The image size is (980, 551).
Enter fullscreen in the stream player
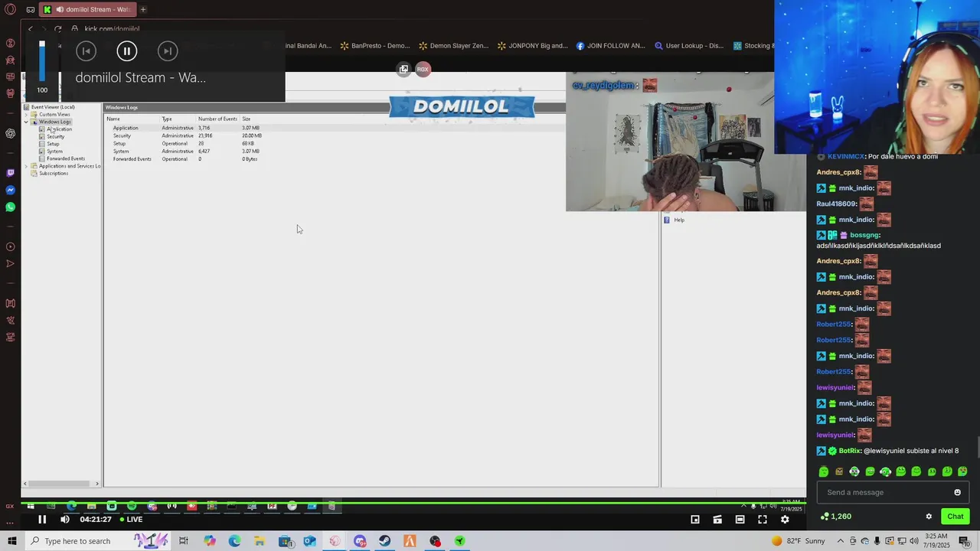763,520
